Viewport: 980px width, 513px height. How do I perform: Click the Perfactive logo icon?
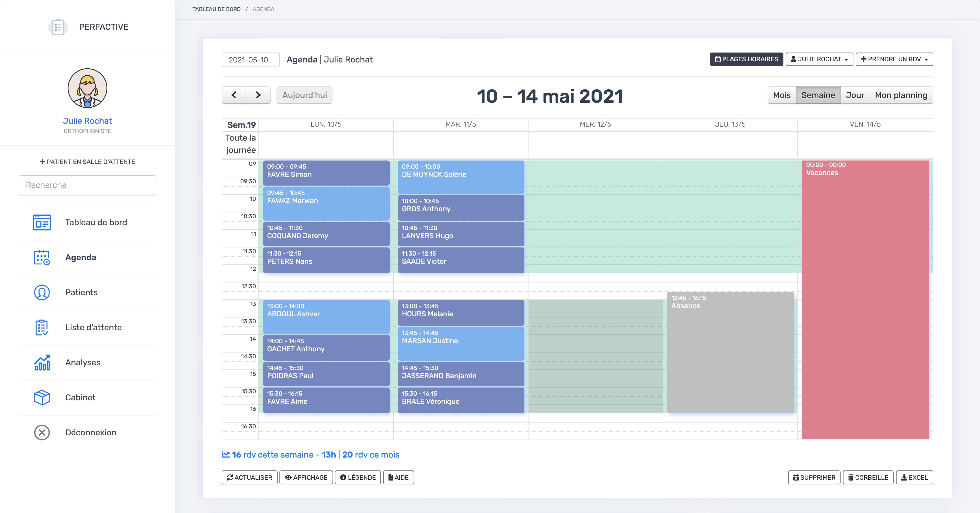58,27
